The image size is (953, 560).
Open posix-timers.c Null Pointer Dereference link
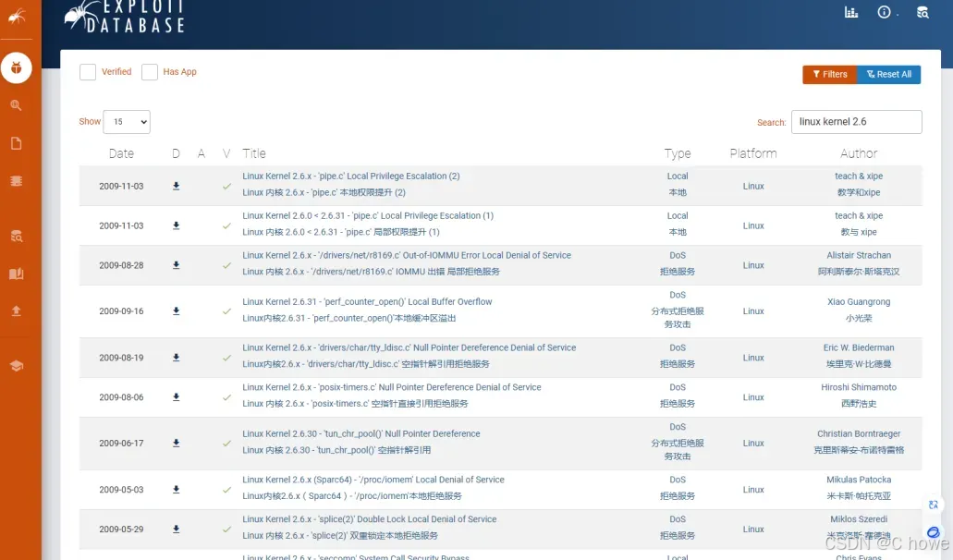(x=391, y=387)
